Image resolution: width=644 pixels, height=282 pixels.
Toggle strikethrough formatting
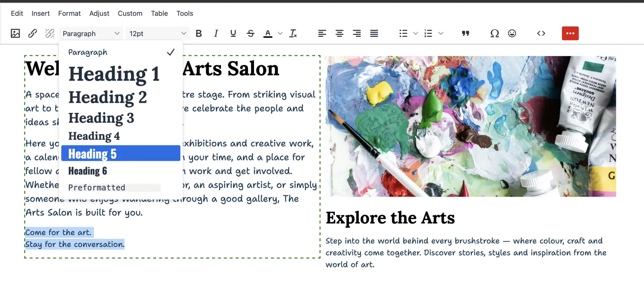tap(250, 33)
